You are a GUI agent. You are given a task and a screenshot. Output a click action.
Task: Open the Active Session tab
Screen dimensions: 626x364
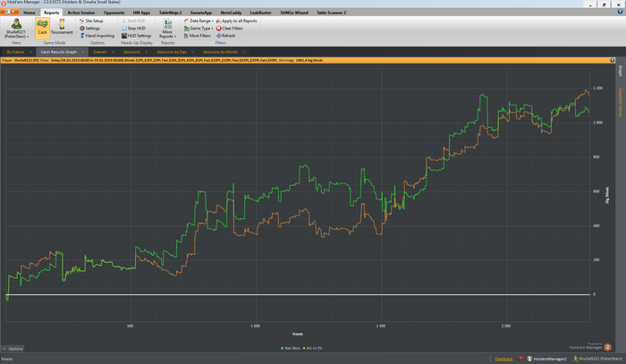(81, 13)
